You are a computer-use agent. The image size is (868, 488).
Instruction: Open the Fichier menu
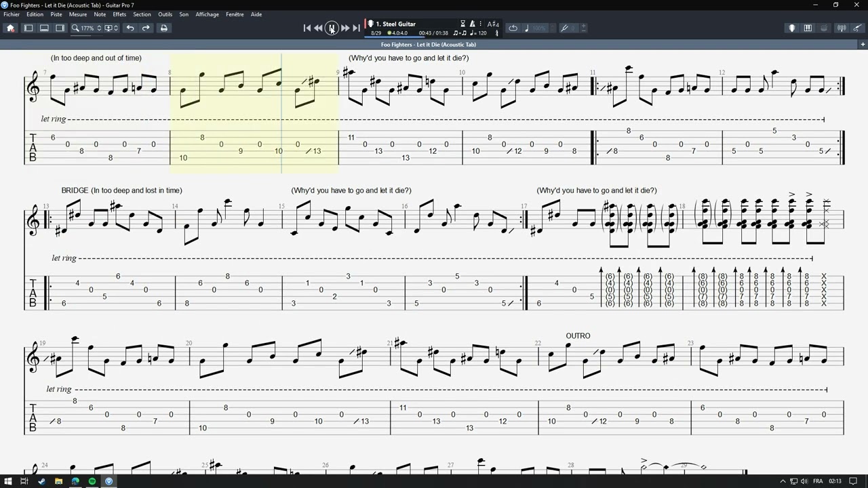click(12, 14)
